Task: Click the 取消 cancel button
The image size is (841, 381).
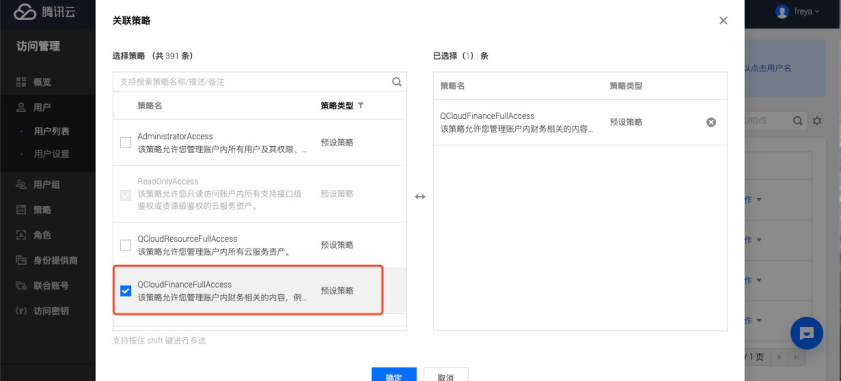Action: pyautogui.click(x=446, y=375)
